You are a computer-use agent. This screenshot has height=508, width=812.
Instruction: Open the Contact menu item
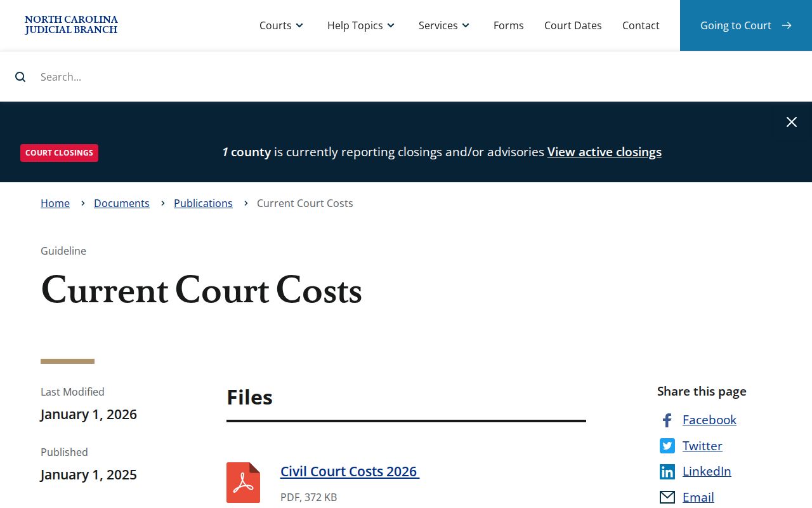click(641, 25)
